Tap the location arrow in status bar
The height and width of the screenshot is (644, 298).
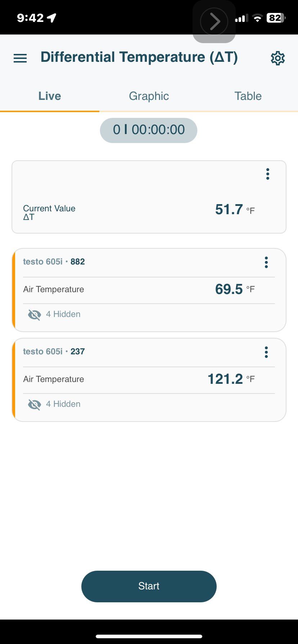pos(52,18)
